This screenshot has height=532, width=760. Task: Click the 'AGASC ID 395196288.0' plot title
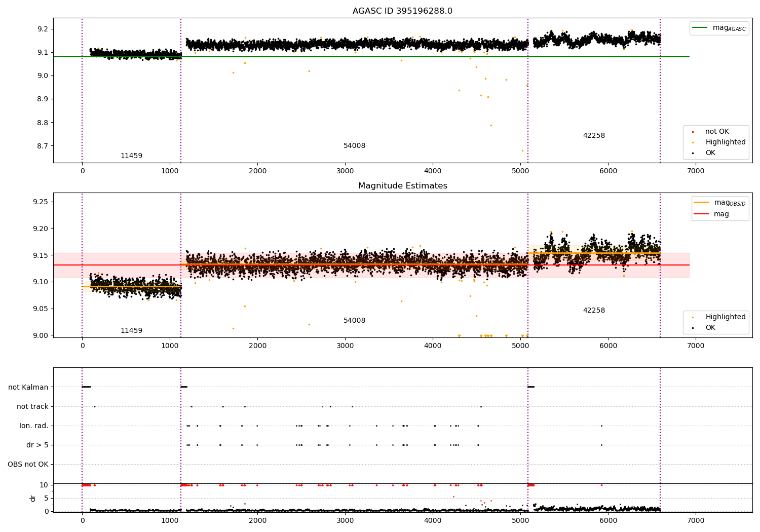[x=402, y=11]
